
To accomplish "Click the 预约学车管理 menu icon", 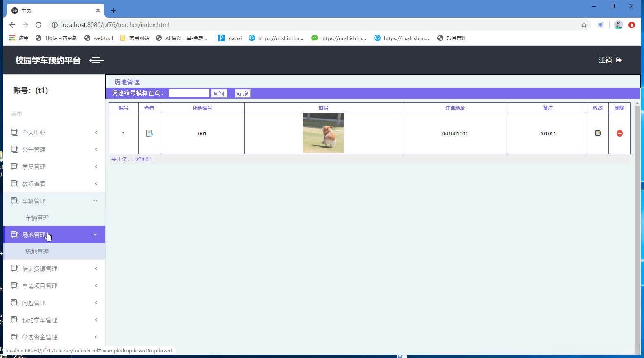I will [15, 320].
